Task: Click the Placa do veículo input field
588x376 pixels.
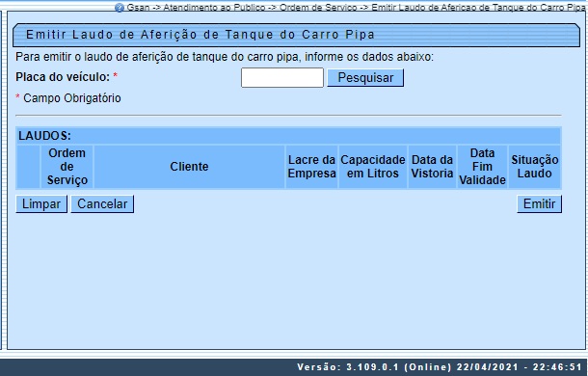Action: tap(282, 78)
